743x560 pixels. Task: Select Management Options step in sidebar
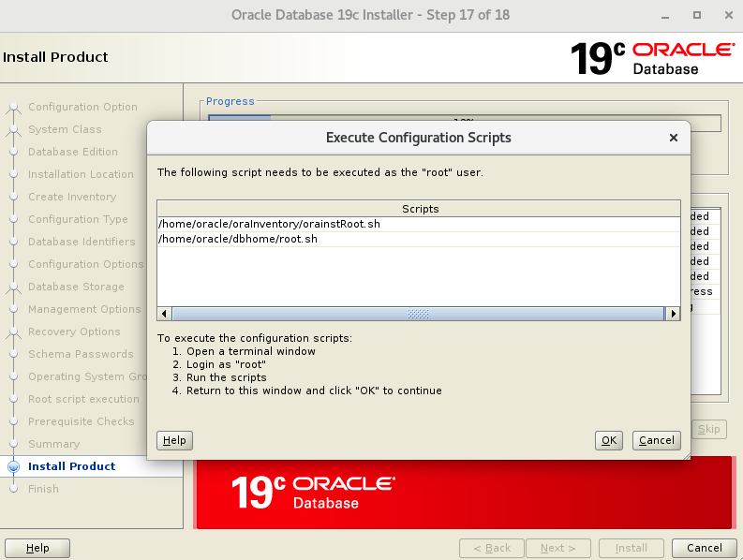(x=84, y=309)
